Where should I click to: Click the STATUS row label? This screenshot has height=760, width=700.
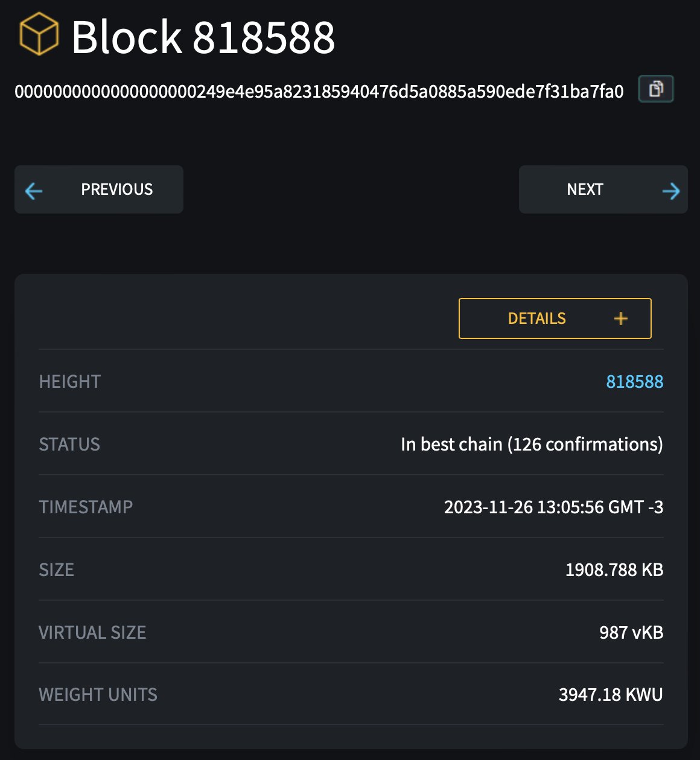(x=69, y=445)
